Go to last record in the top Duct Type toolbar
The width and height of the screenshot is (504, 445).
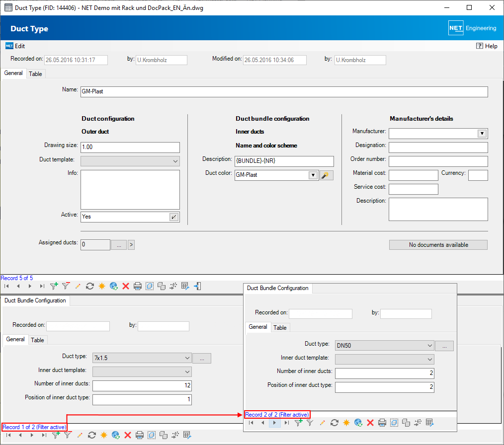point(42,286)
